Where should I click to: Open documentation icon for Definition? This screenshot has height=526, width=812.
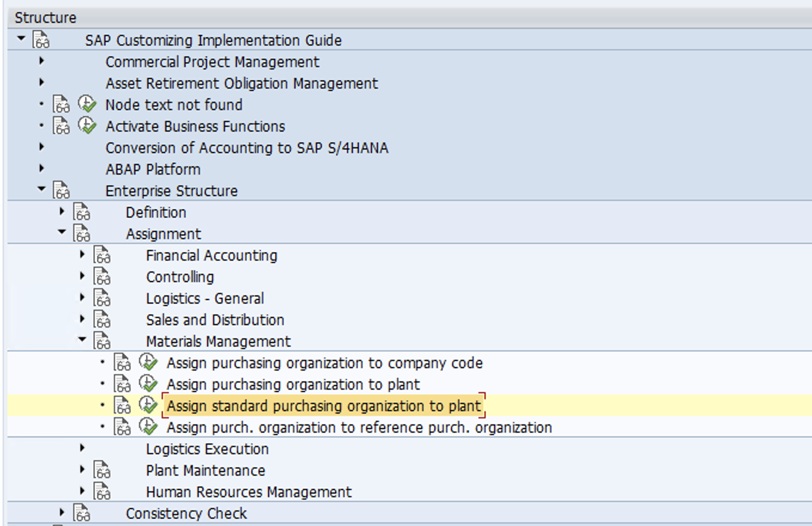point(82,212)
